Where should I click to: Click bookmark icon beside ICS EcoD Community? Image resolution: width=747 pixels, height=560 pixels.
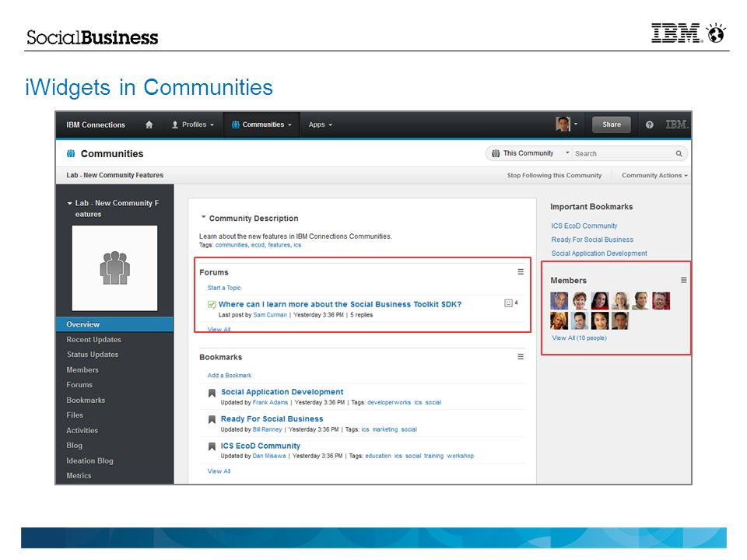pyautogui.click(x=212, y=446)
